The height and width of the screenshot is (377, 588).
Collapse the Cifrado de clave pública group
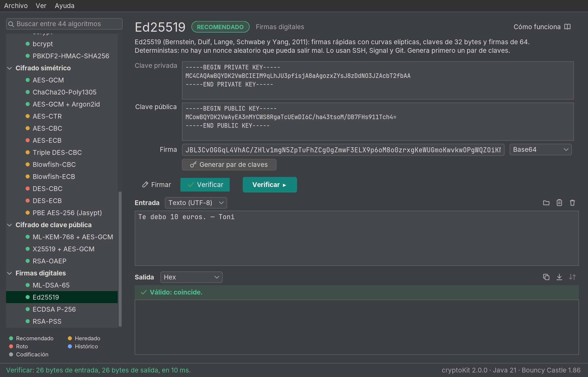coord(10,225)
